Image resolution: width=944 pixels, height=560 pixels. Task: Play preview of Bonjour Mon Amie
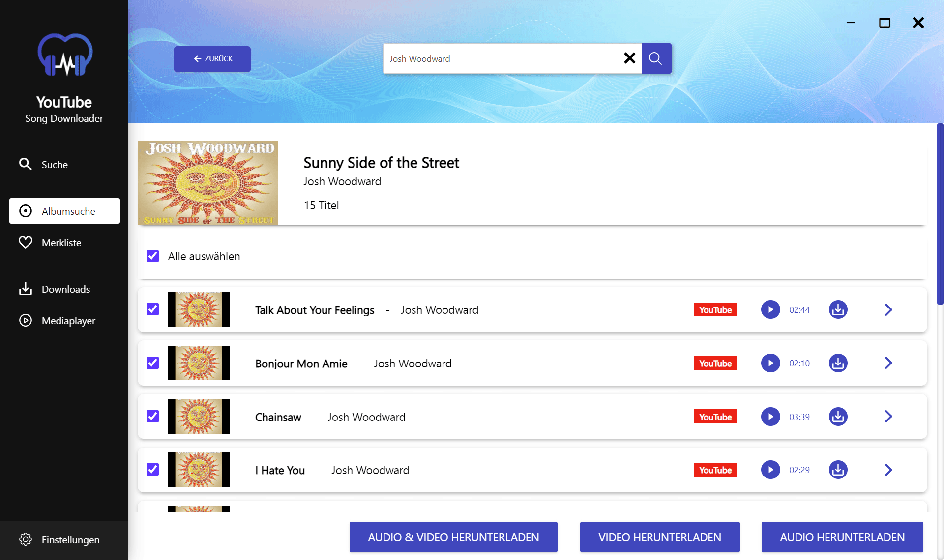770,364
